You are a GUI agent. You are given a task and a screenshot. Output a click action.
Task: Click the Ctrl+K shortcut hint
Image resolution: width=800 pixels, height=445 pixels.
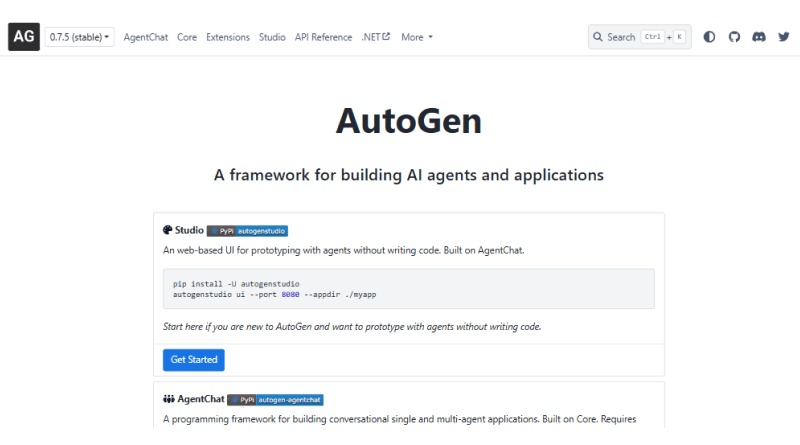point(663,37)
